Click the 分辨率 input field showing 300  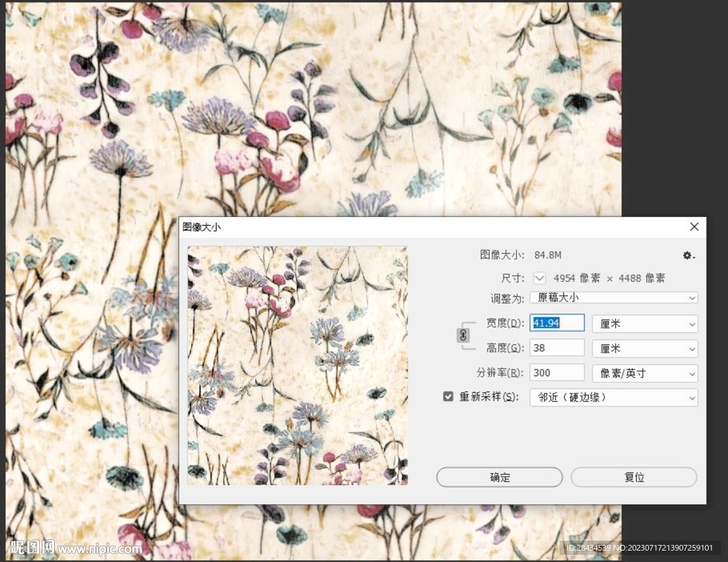click(x=557, y=373)
